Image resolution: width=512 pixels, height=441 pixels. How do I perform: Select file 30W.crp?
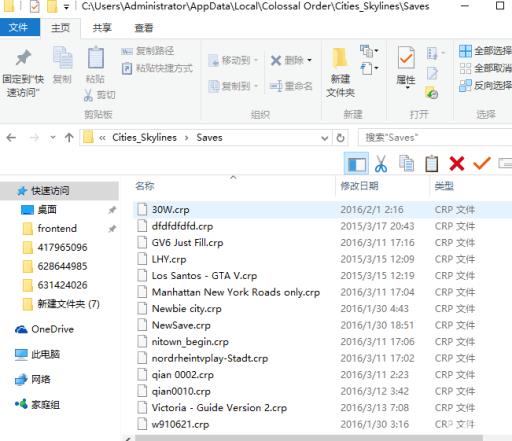323,210
